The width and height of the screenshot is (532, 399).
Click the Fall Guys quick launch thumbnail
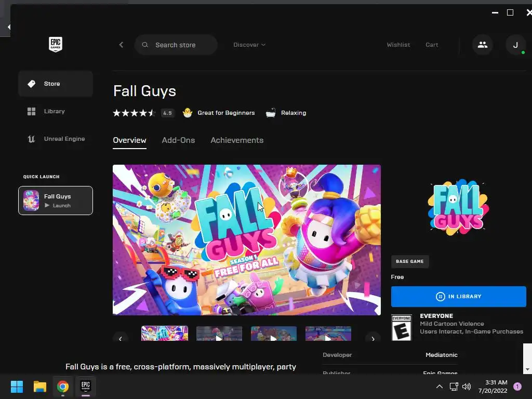(x=31, y=201)
